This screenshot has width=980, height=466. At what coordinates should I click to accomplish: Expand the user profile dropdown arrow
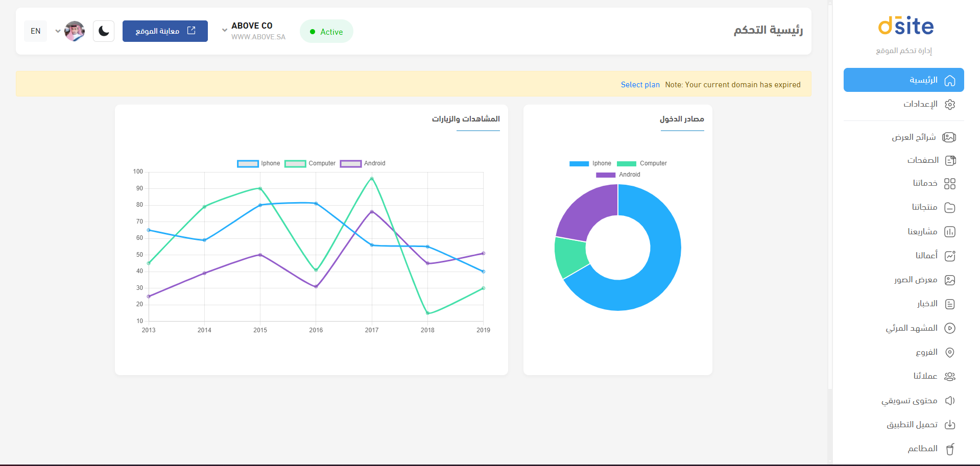[x=58, y=31]
